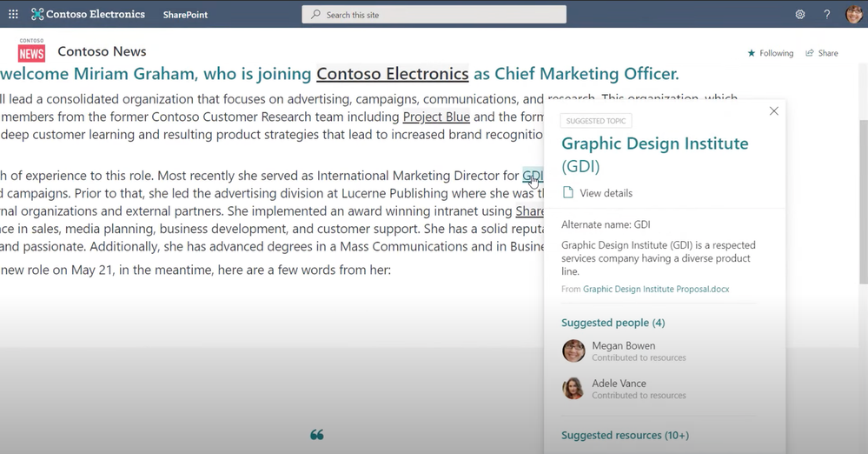The height and width of the screenshot is (454, 868).
Task: Toggle the Following star
Action: coord(752,53)
